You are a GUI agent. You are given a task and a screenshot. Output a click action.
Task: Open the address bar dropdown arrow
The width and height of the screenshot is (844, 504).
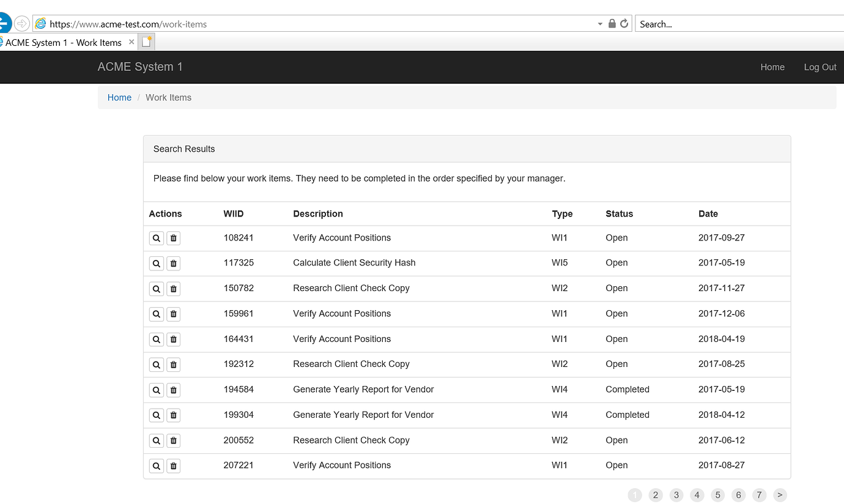tap(600, 24)
